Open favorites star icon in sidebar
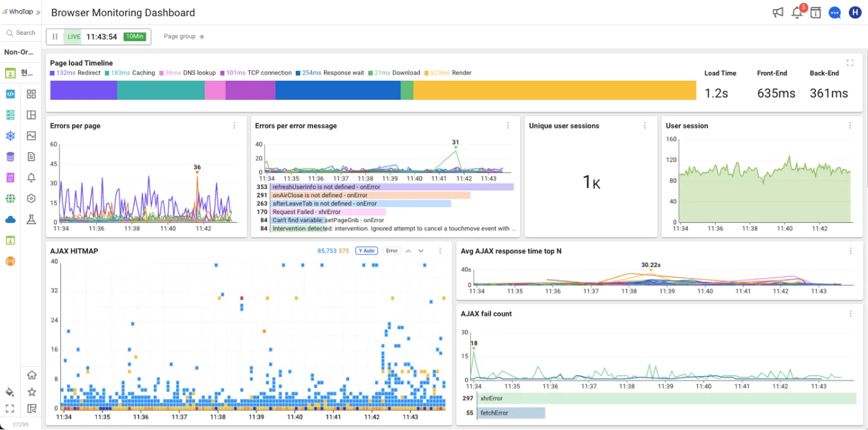 tap(31, 392)
